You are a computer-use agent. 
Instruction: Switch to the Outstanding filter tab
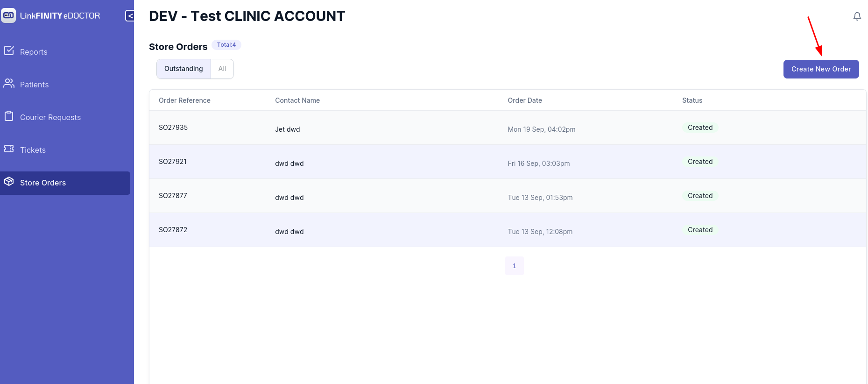pos(183,69)
